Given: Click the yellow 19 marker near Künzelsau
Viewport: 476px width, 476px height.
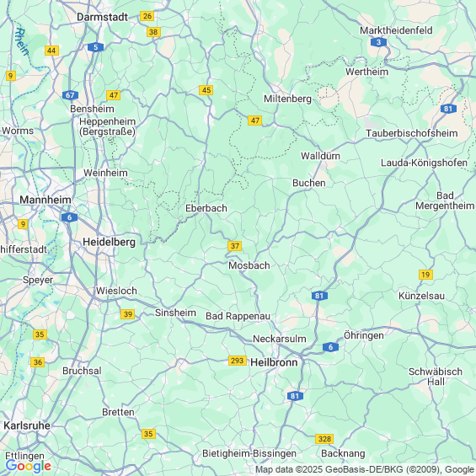Looking at the screenshot, I should 425,275.
